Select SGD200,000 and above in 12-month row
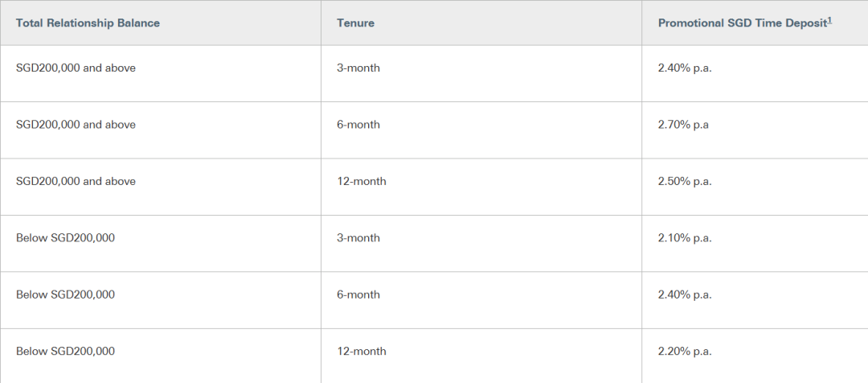Image resolution: width=868 pixels, height=383 pixels. tap(76, 181)
